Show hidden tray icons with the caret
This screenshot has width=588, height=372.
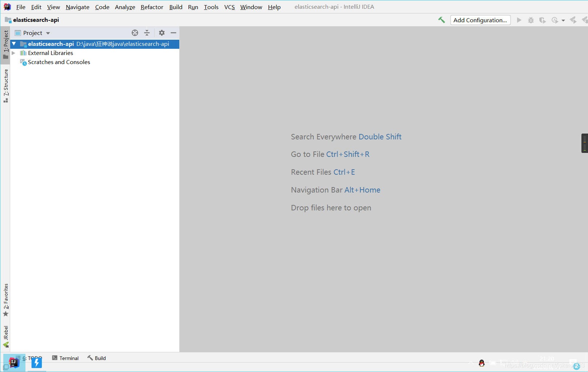pyautogui.click(x=471, y=363)
